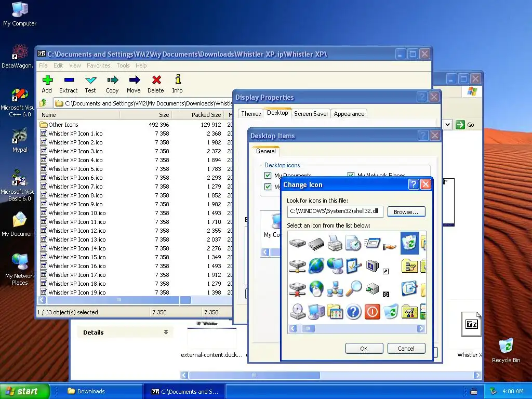Select Whistler XP Icon 15.ico in the list

(x=134, y=257)
